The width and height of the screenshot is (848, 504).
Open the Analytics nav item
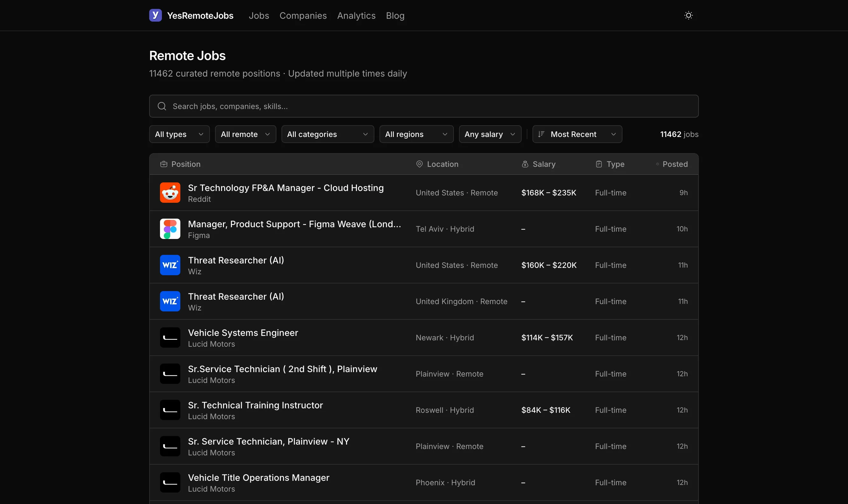pos(356,16)
